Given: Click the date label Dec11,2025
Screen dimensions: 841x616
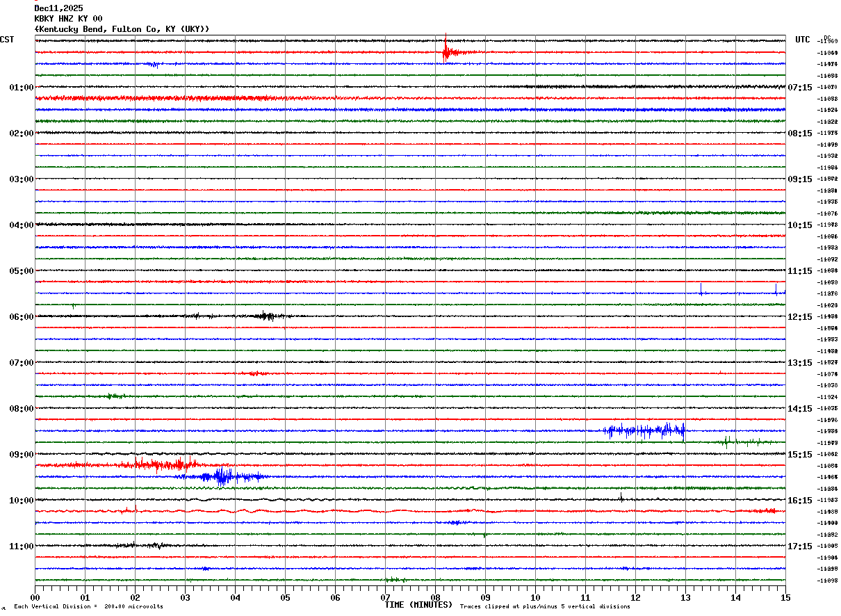Looking at the screenshot, I should point(58,8).
